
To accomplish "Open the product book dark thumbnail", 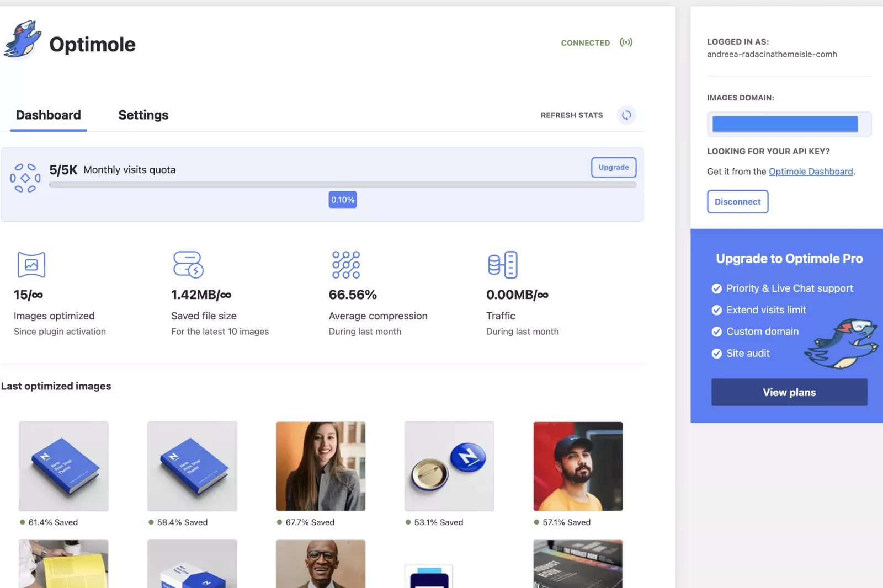I will point(578,564).
